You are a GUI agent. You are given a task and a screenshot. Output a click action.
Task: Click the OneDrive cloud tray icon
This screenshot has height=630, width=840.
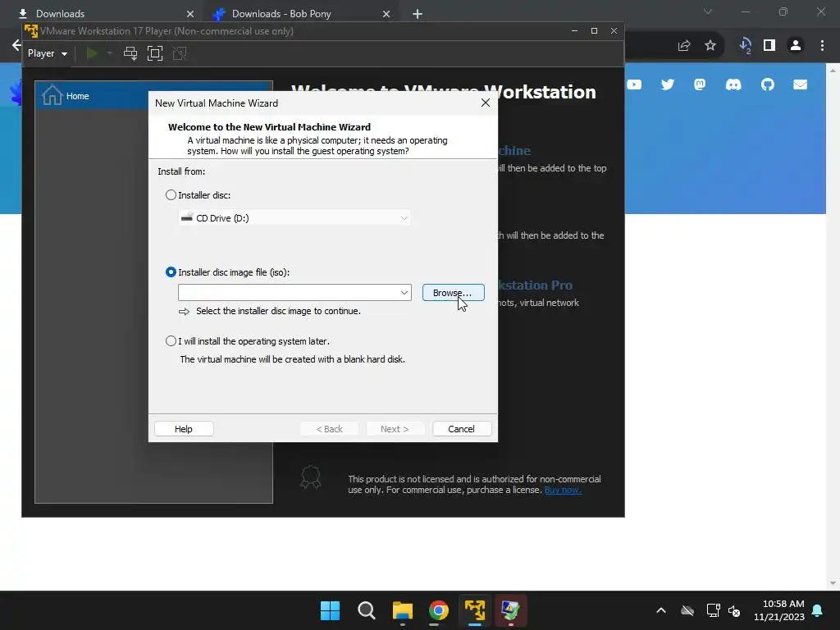click(687, 610)
